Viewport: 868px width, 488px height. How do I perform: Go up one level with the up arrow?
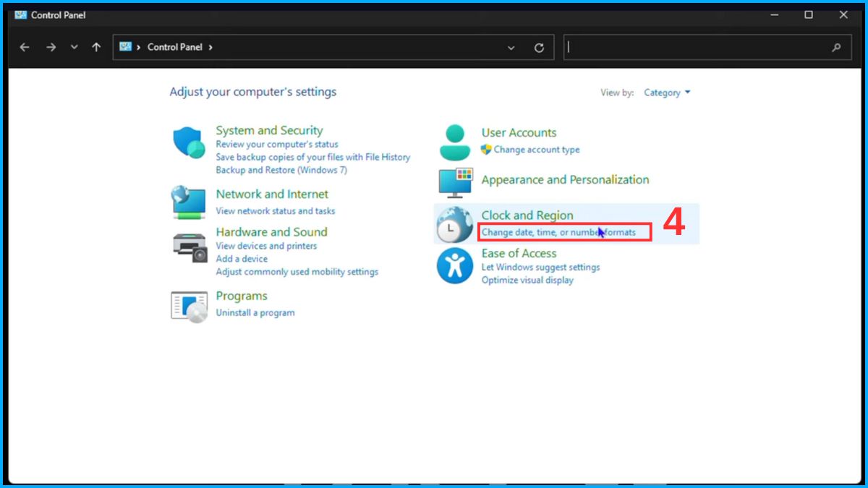coord(96,47)
